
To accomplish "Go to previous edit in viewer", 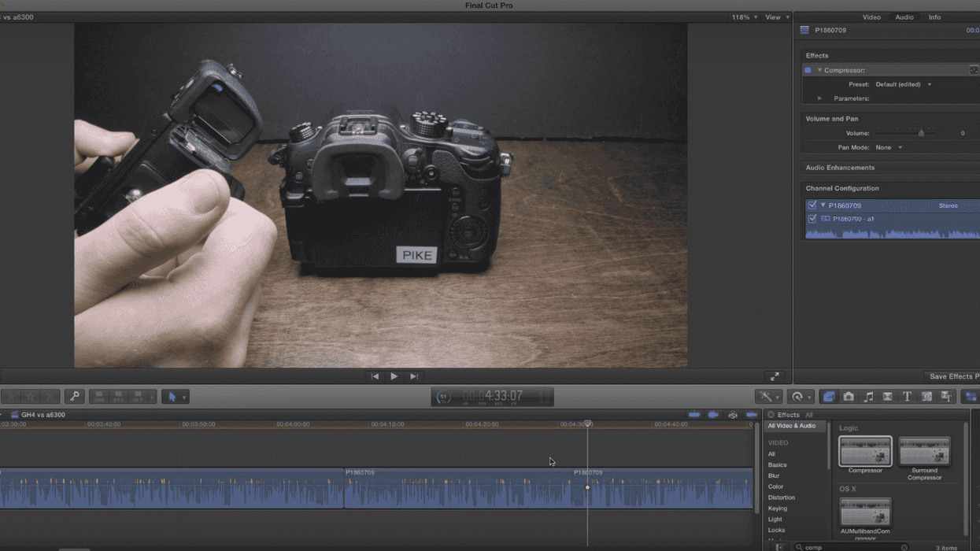I will [375, 376].
